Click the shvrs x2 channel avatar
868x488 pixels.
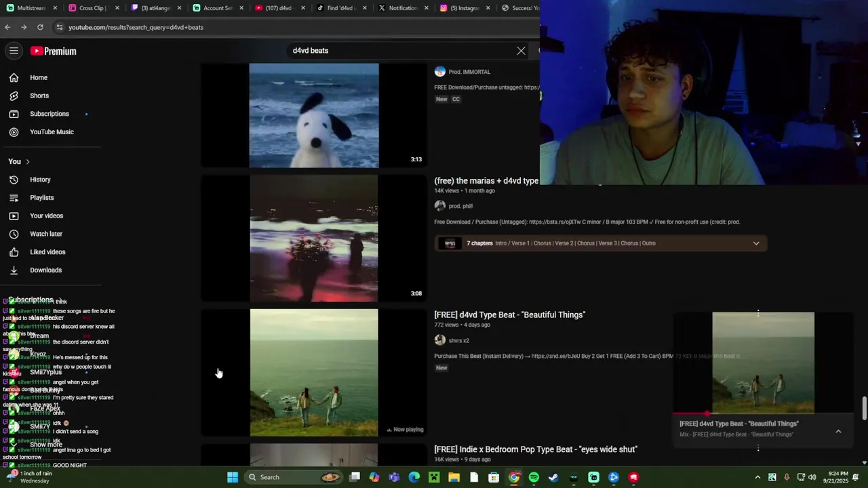point(440,340)
